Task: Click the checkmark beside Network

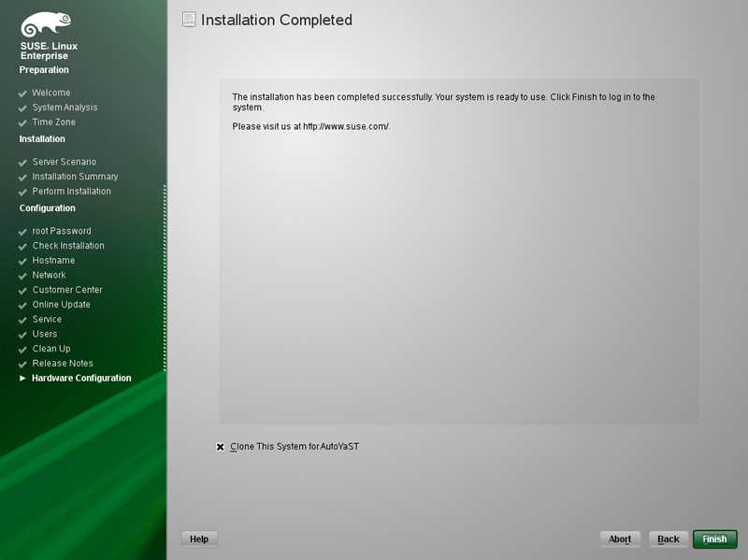Action: click(x=22, y=276)
